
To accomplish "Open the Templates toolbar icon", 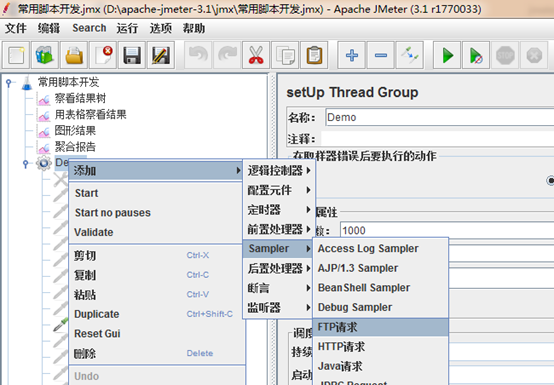I will coord(45,55).
